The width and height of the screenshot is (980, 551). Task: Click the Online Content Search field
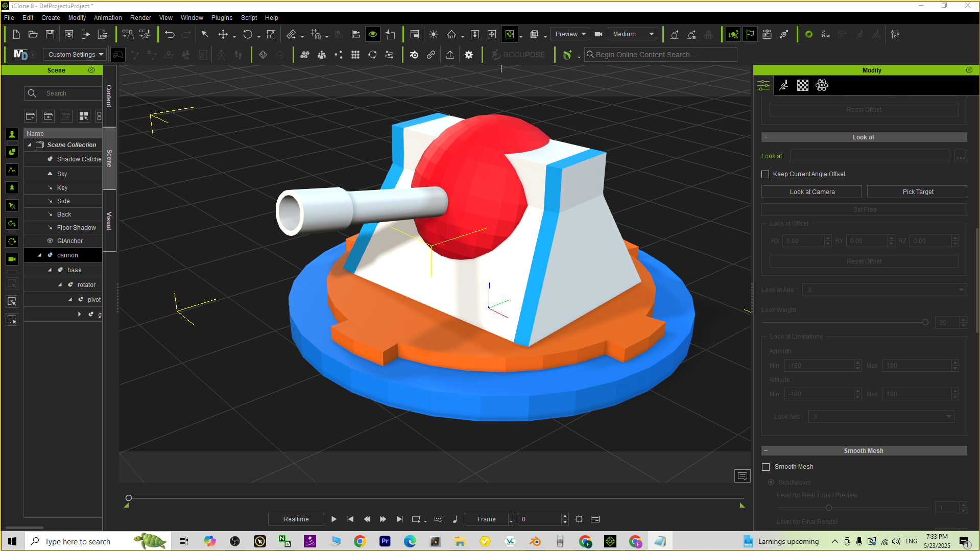click(x=661, y=55)
